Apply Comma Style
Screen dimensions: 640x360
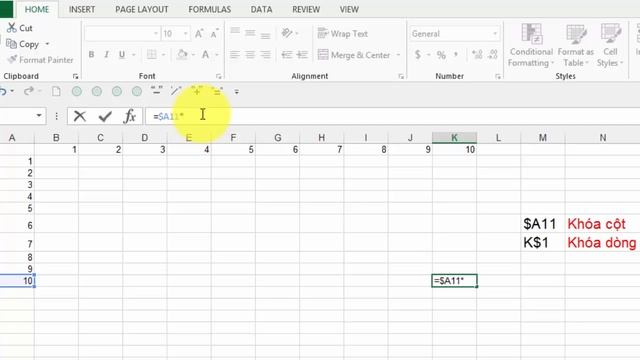point(456,54)
